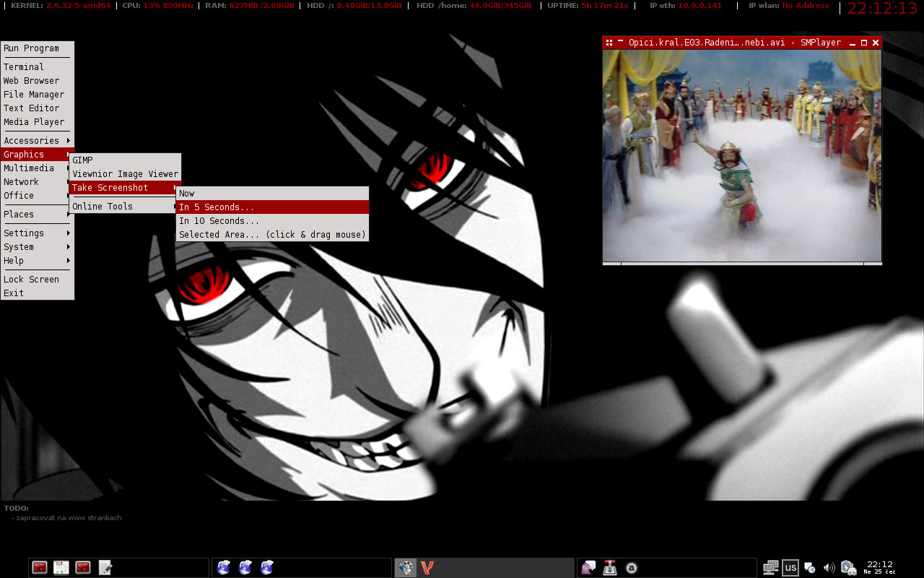924x578 pixels.
Task: Open the Pidgin messenger icon in the taskbar
Action: (x=588, y=568)
